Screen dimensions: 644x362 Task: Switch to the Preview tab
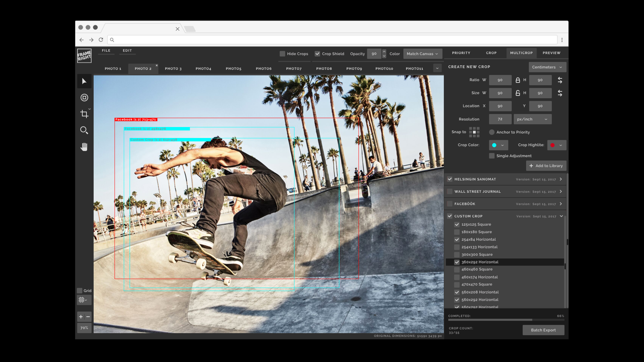[552, 53]
